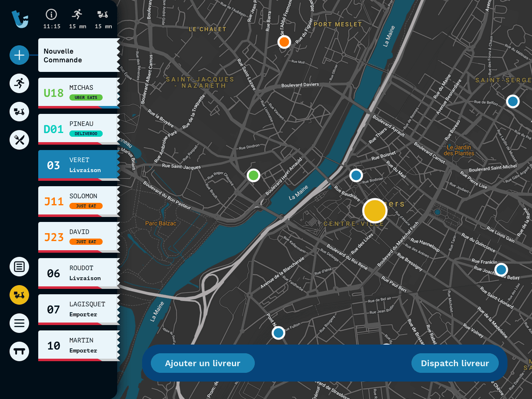Click the blue T app logo
Image resolution: width=532 pixels, height=399 pixels.
(x=20, y=19)
